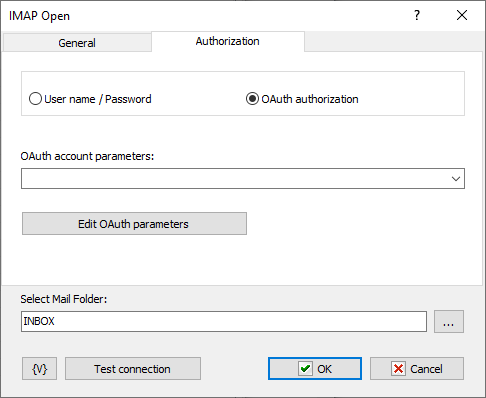Click inside the OAuth account parameters combo box
This screenshot has height=398, width=486.
(243, 179)
